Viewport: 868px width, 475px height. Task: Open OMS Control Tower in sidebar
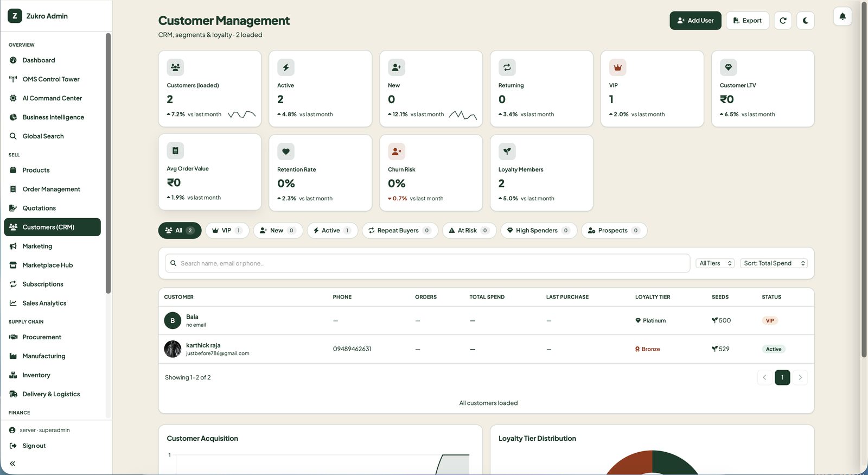click(x=52, y=79)
